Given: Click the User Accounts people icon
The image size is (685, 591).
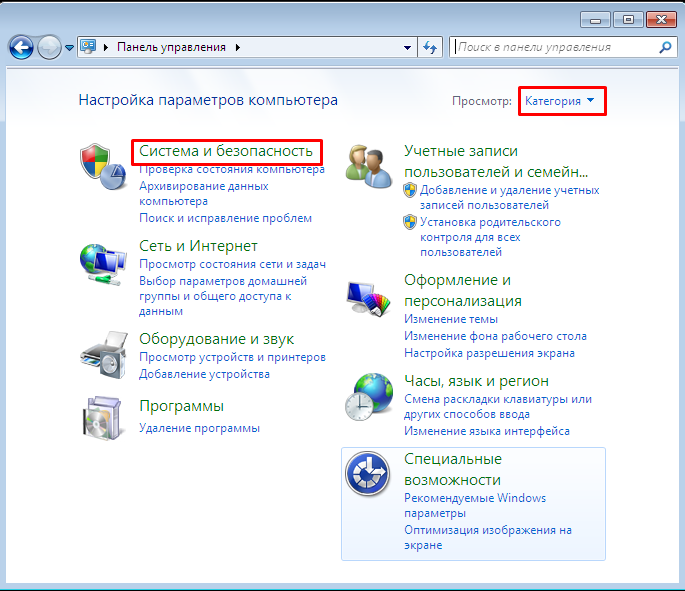Looking at the screenshot, I should pyautogui.click(x=368, y=166).
